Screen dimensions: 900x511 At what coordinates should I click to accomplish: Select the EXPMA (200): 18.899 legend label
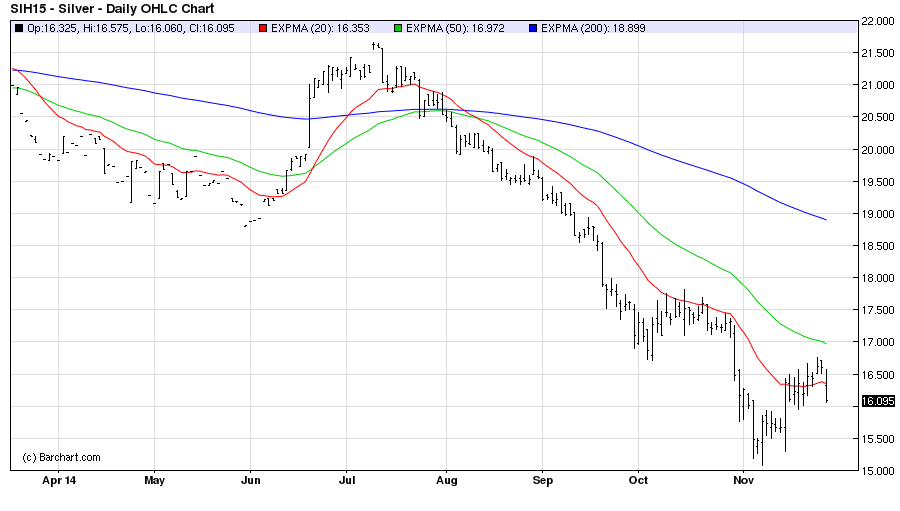click(x=596, y=29)
